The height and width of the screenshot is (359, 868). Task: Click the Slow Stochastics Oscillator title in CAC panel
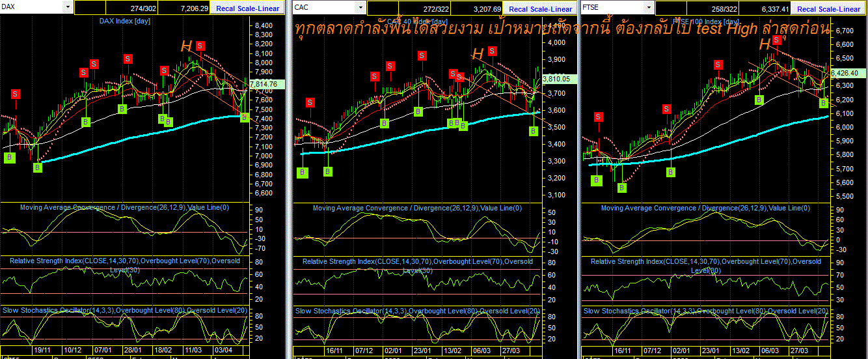click(418, 311)
